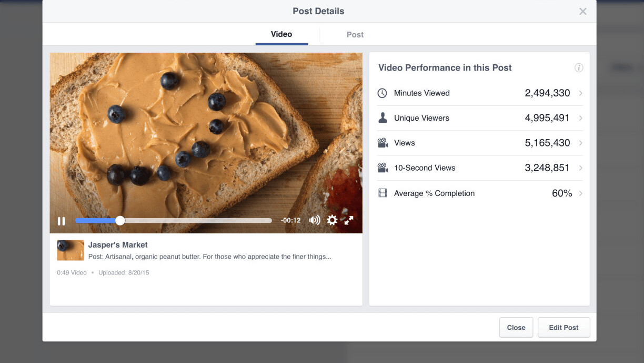
Task: Click the camera icon beside Views
Action: [x=383, y=143]
